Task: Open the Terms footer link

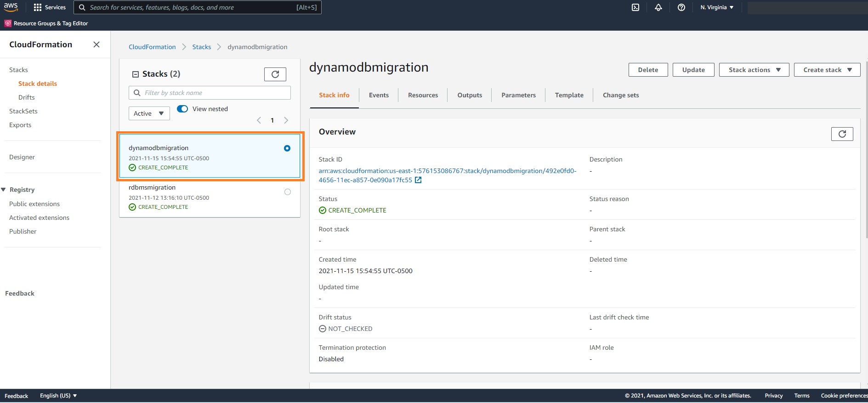Action: click(x=802, y=396)
